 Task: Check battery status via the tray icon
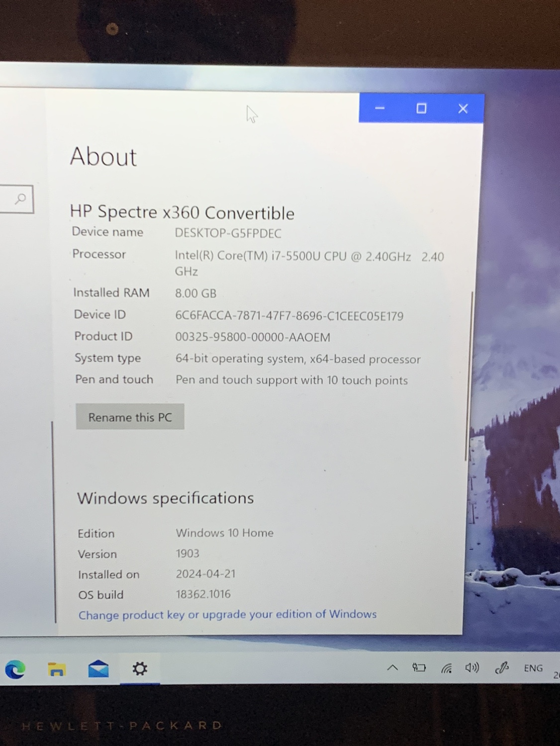coord(419,668)
